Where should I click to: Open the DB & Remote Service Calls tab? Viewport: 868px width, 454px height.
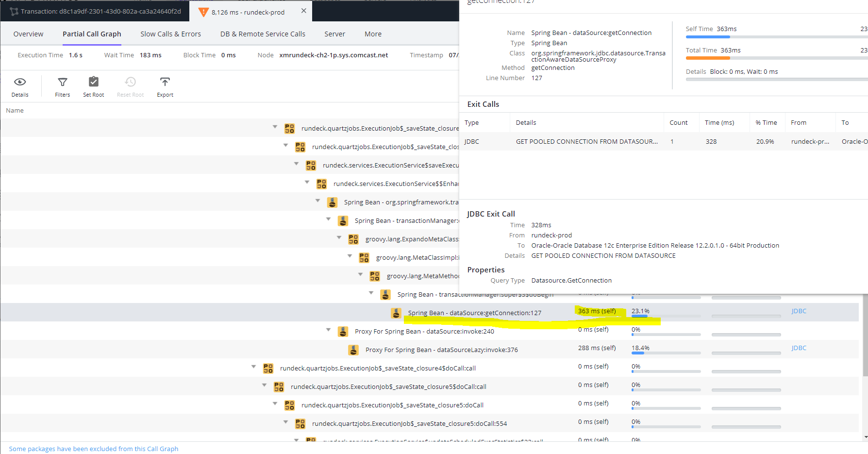pos(263,34)
